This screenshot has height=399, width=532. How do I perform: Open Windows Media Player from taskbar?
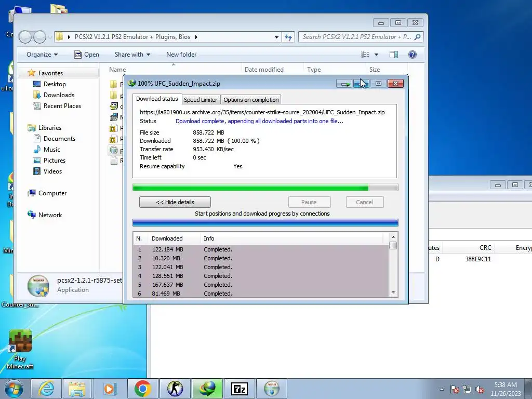tap(109, 389)
